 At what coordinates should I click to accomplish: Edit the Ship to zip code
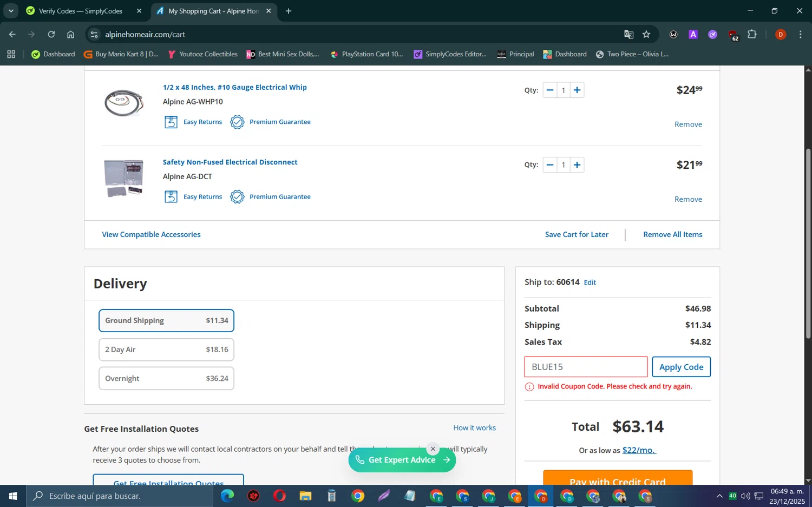pyautogui.click(x=590, y=282)
